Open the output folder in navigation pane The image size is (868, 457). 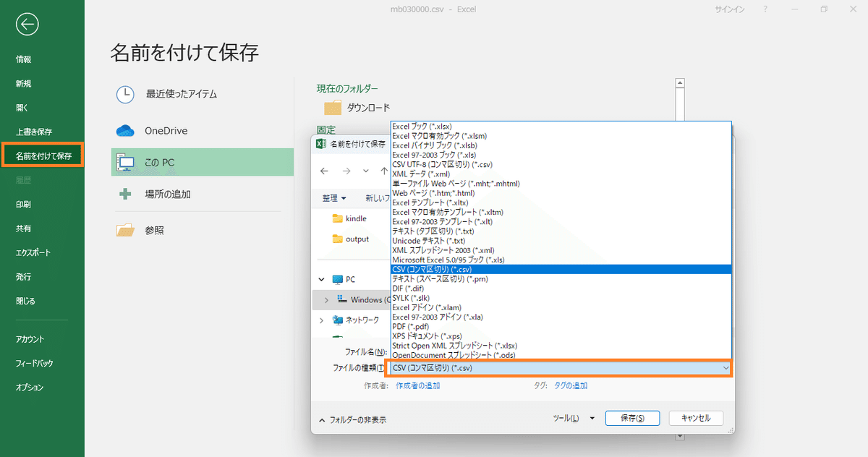[x=351, y=239]
